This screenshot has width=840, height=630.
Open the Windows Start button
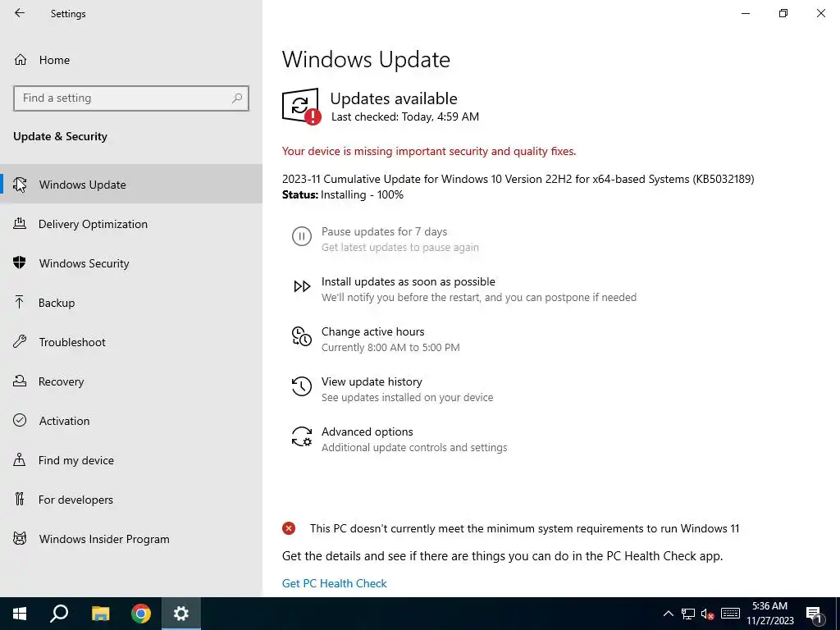[x=20, y=614]
